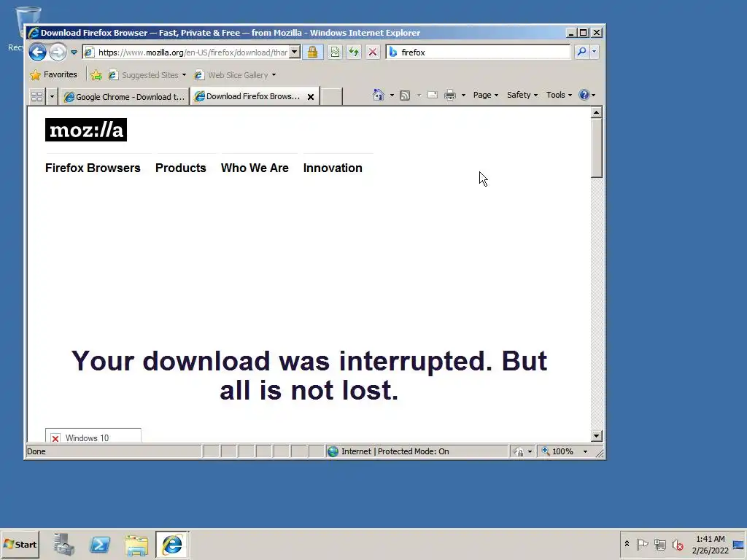Click the address bar URL field
The image size is (747, 560).
(193, 52)
